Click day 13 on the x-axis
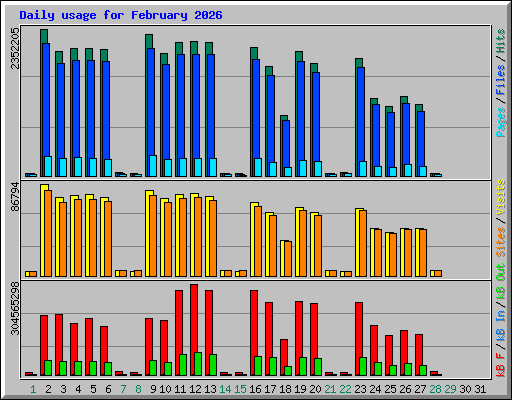Screen dimensions: 512x400 tap(210, 389)
